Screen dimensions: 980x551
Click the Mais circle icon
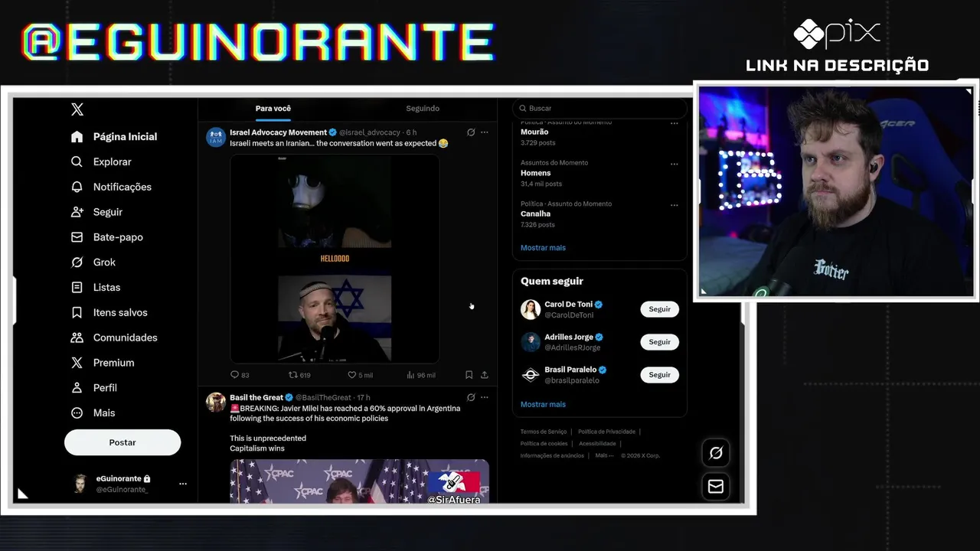click(77, 412)
